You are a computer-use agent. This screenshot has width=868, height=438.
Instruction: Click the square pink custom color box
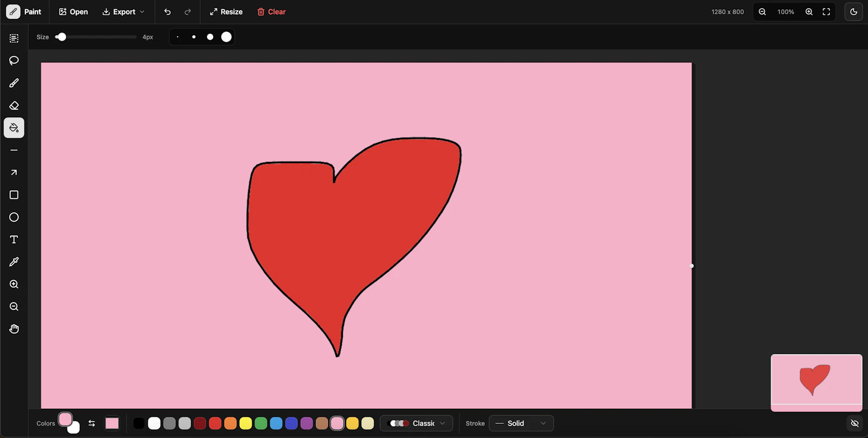pyautogui.click(x=112, y=423)
